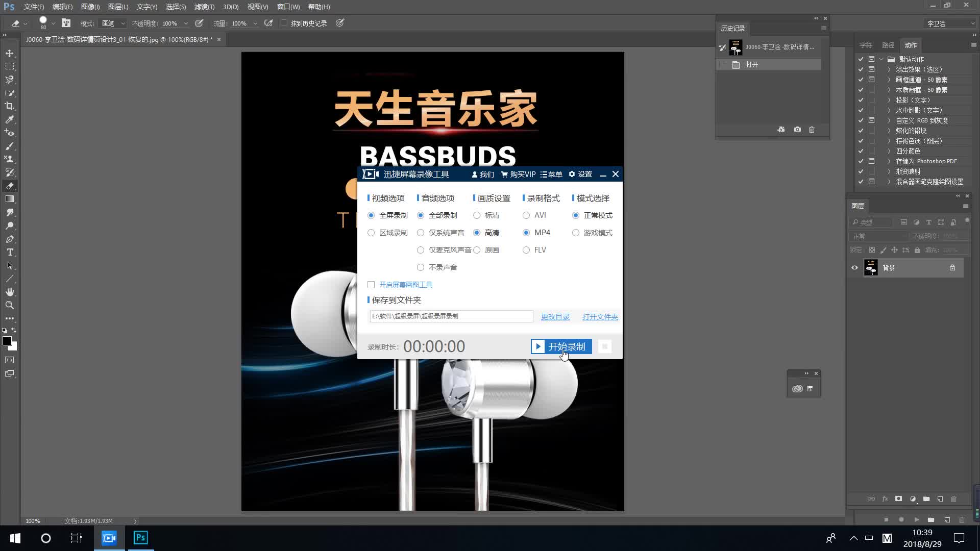980x551 pixels.
Task: Open the 流量 dropdown arrow
Action: 255,23
